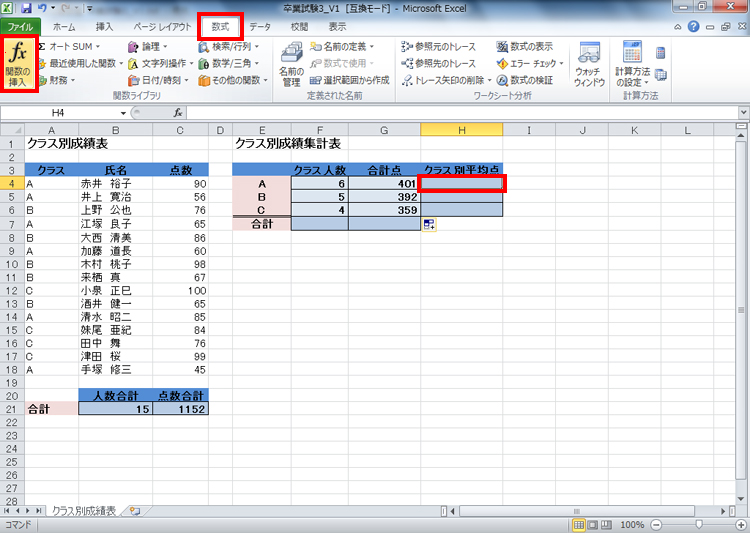
Task: Click 選択範囲から作成 button
Action: [x=350, y=80]
